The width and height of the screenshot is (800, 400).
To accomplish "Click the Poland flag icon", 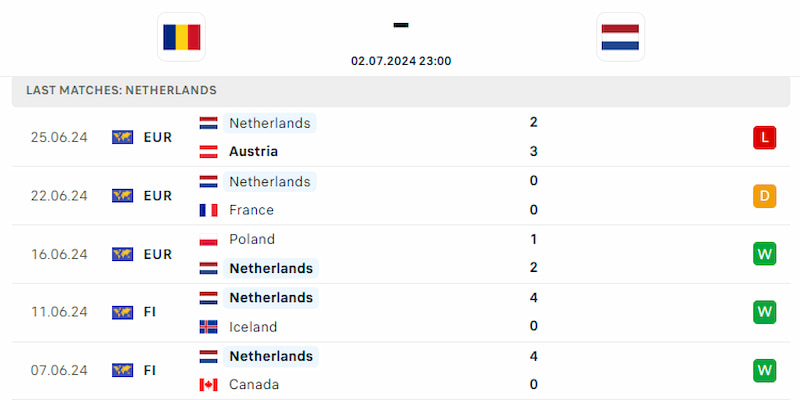I will coord(208,240).
